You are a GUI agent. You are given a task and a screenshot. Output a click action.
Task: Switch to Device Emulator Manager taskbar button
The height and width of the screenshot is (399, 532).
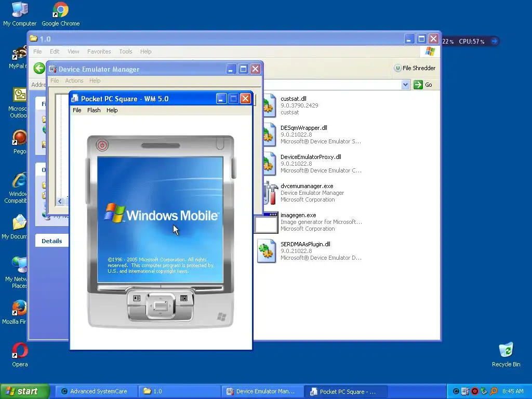[262, 392]
